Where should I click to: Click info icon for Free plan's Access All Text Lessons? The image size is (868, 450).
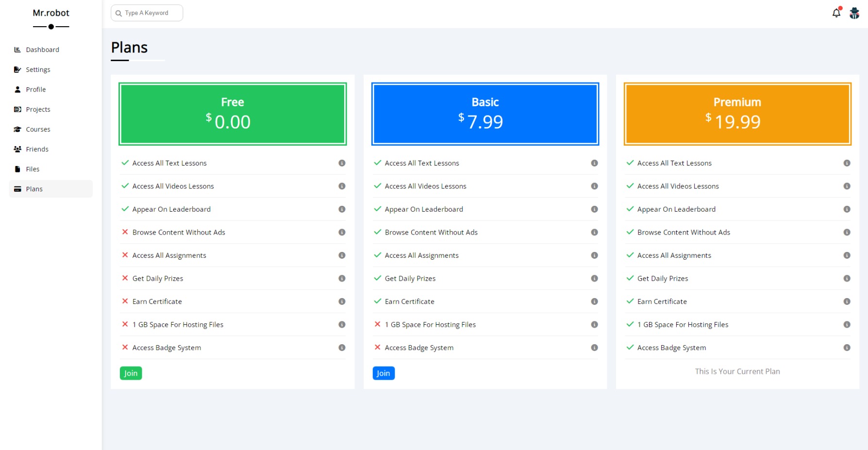tap(342, 163)
